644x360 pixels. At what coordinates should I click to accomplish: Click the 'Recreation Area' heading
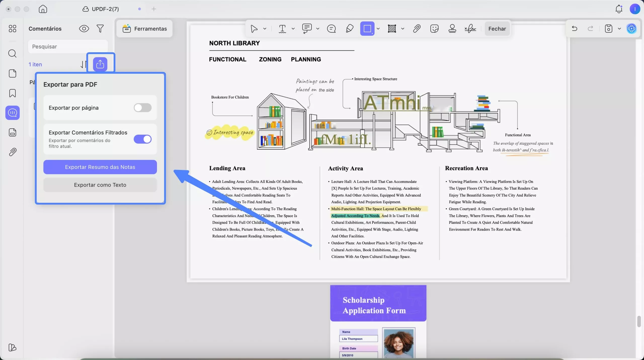pos(466,168)
